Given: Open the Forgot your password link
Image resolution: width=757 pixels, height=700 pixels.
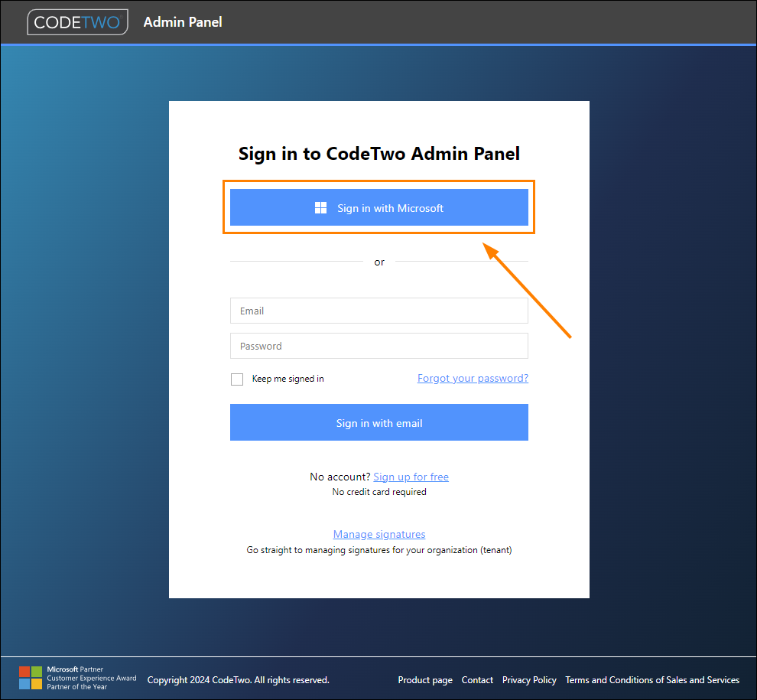Looking at the screenshot, I should point(473,378).
